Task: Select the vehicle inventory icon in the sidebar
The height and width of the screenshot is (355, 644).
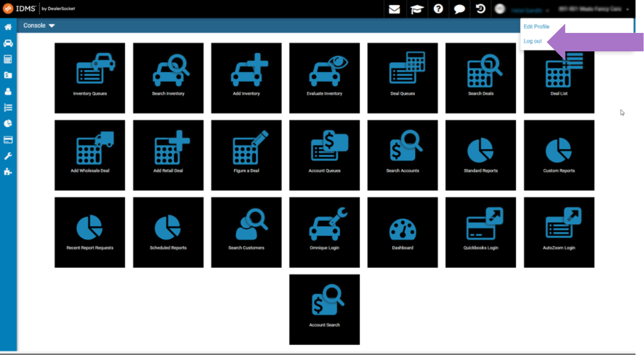Action: (7, 43)
